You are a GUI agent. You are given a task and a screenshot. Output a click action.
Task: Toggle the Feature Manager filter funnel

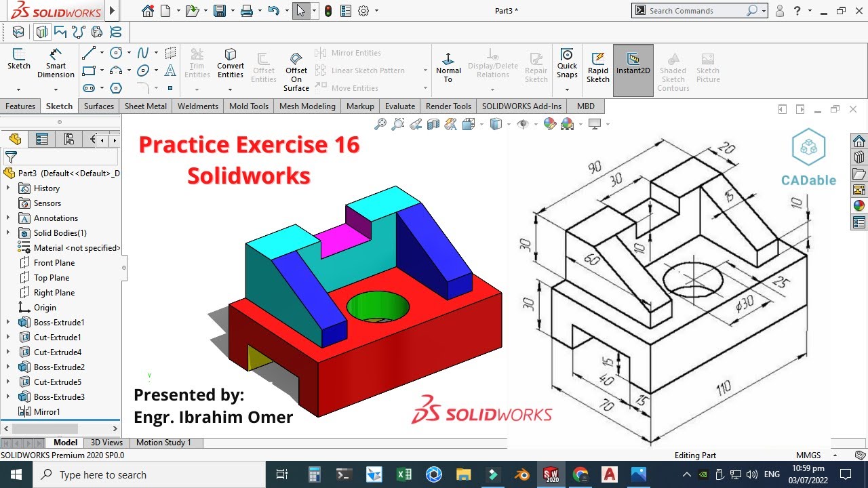[x=11, y=157]
